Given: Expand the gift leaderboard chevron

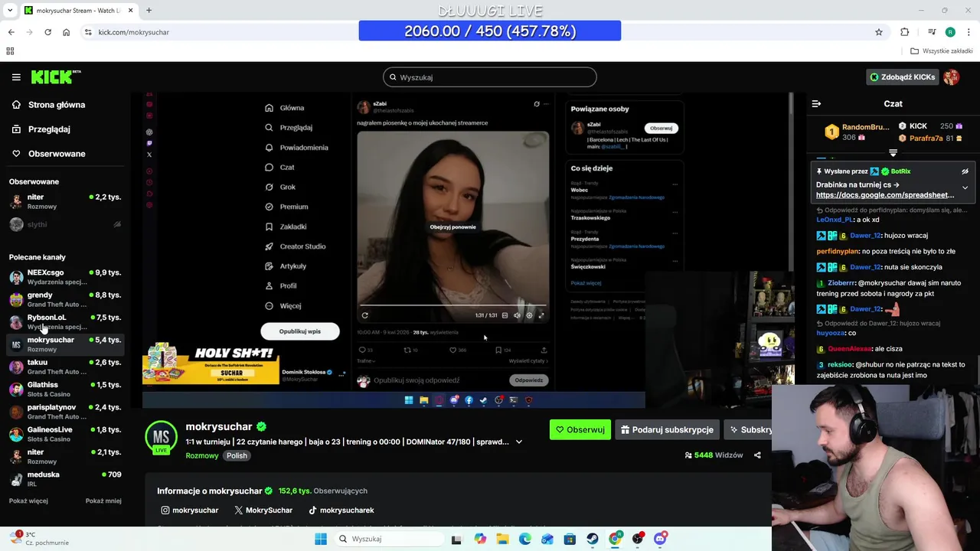Looking at the screenshot, I should (893, 153).
